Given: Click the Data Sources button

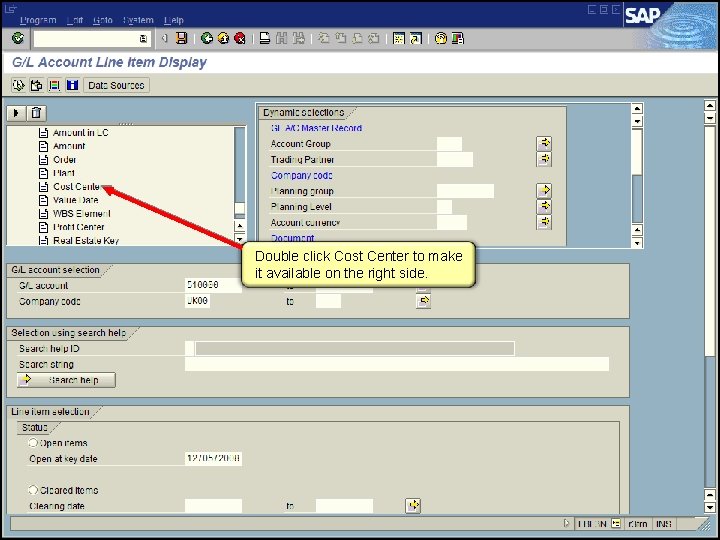Looking at the screenshot, I should pos(116,85).
